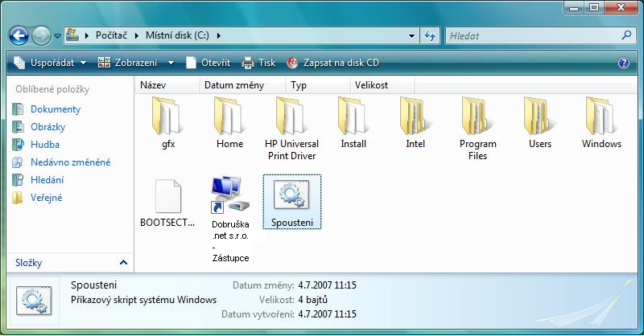Click the Otevřít toolbar button
This screenshot has height=336, width=644.
click(x=208, y=63)
